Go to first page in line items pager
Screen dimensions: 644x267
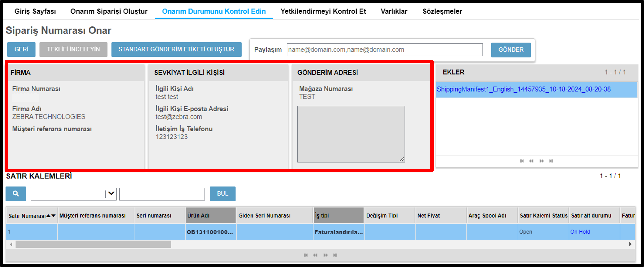point(306,255)
